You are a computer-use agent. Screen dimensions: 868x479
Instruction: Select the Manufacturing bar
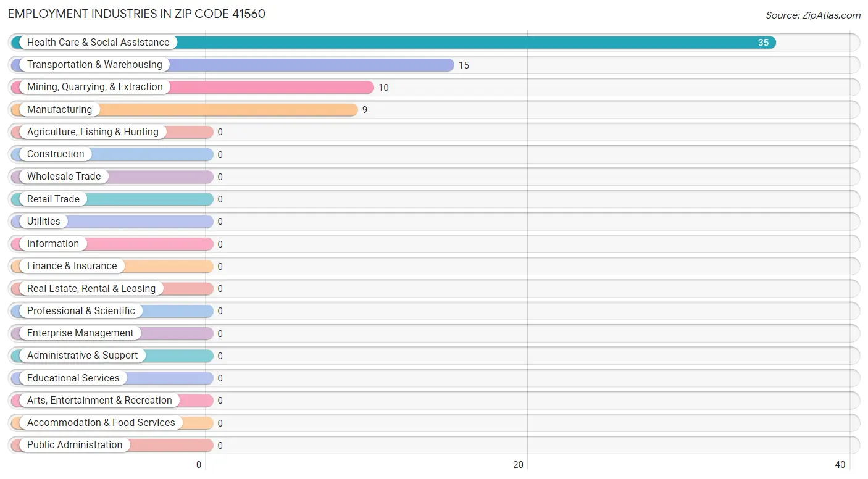click(x=184, y=110)
